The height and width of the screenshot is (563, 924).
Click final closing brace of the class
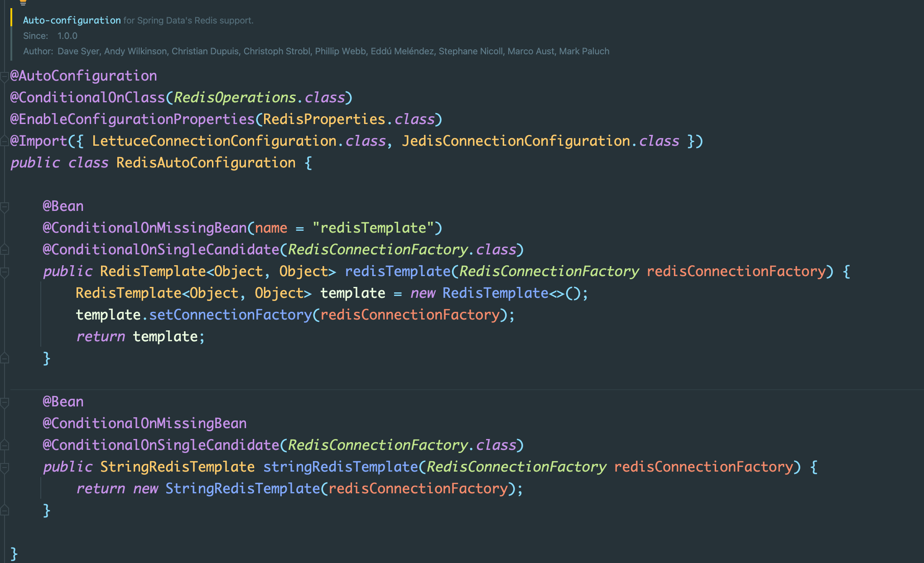click(x=14, y=553)
